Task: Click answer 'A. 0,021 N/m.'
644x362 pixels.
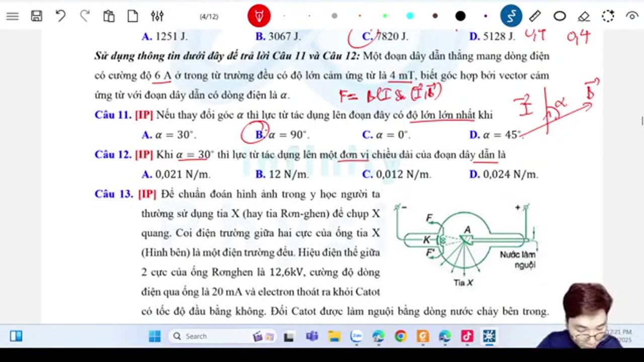Action: click(x=176, y=174)
